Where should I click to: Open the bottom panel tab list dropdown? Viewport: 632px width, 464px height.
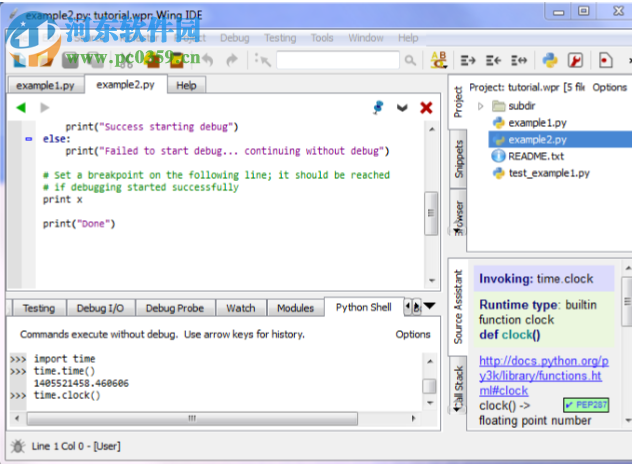tap(430, 306)
